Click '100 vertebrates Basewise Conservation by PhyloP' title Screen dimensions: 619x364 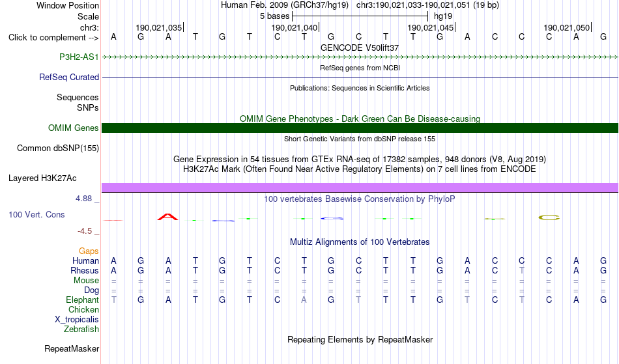360,199
